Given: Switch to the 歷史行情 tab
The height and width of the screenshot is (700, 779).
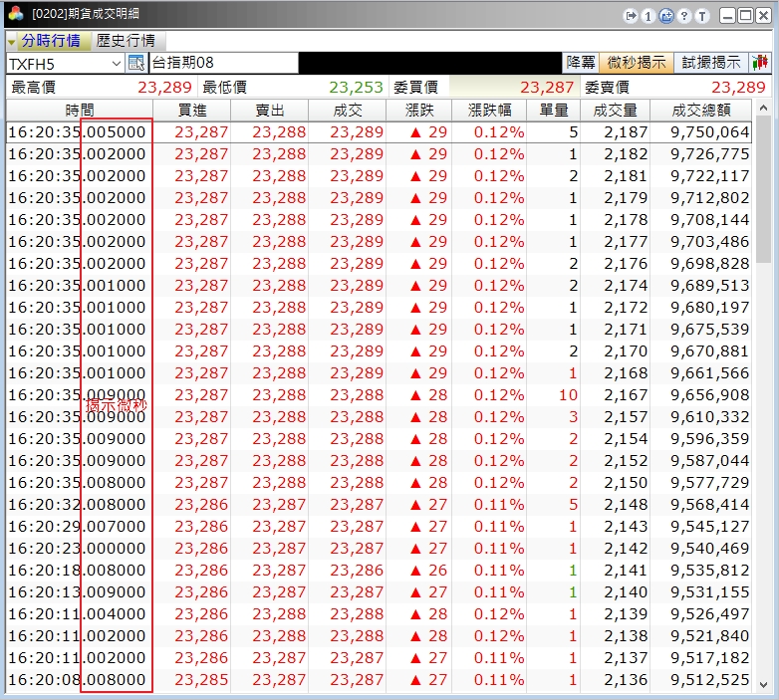Looking at the screenshot, I should (126, 41).
